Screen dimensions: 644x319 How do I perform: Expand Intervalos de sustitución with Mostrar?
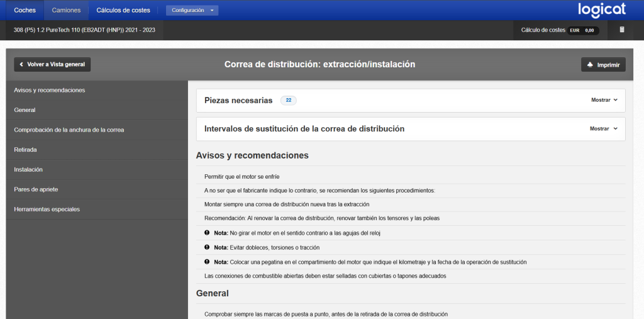(604, 128)
